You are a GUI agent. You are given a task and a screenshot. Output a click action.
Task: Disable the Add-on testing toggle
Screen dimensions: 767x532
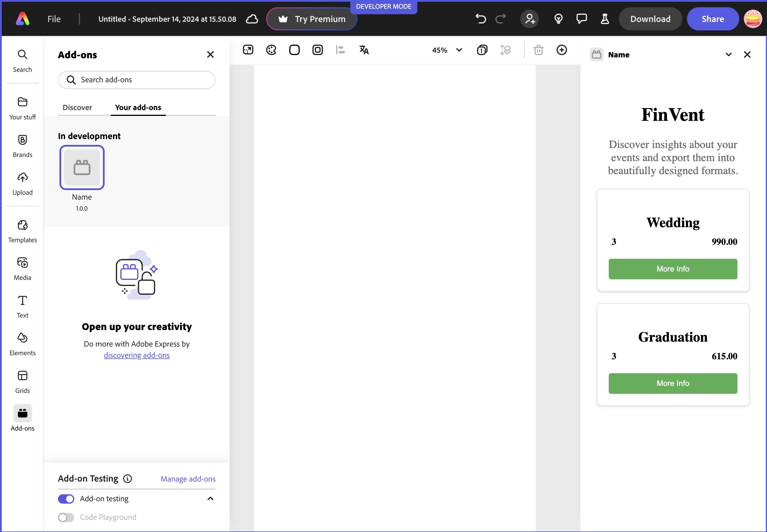(66, 499)
